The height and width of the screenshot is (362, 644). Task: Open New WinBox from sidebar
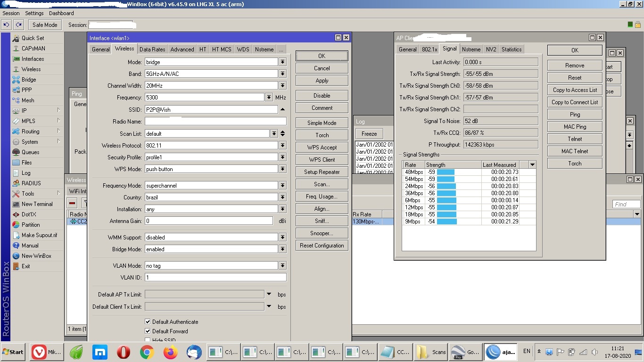pos(36,256)
